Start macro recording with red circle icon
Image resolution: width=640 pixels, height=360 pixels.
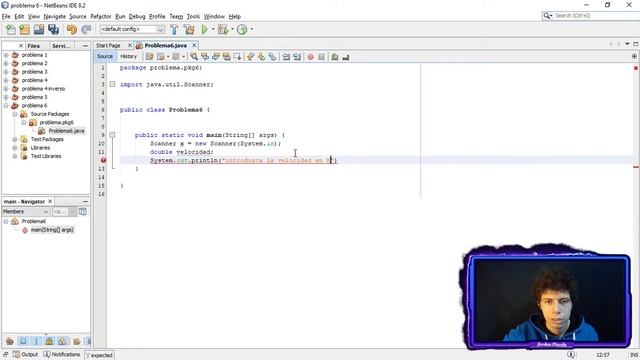pos(311,57)
